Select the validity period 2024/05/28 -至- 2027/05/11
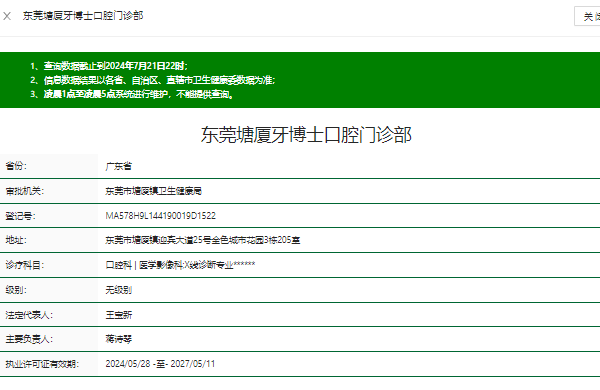This screenshot has height=390, width=600. [x=160, y=364]
